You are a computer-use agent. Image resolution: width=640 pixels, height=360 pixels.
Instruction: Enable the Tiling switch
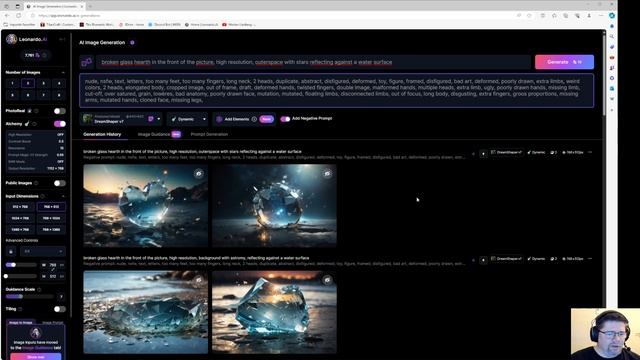point(60,309)
